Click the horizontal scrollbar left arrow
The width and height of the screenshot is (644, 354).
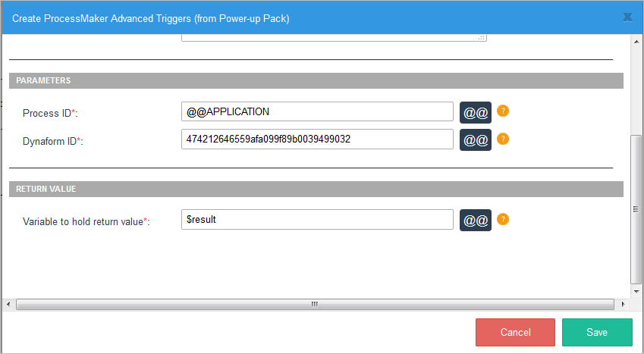tap(8, 304)
